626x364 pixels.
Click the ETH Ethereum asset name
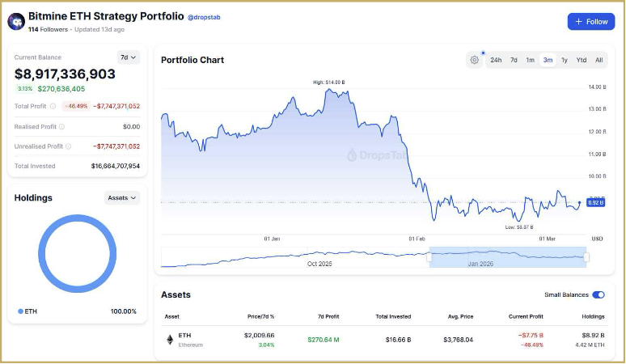(x=190, y=340)
